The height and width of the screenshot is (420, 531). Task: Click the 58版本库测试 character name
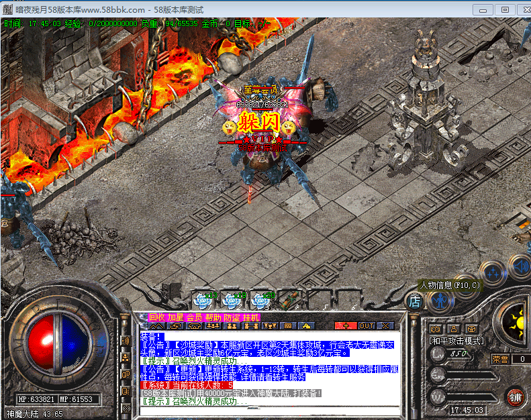[x=262, y=148]
